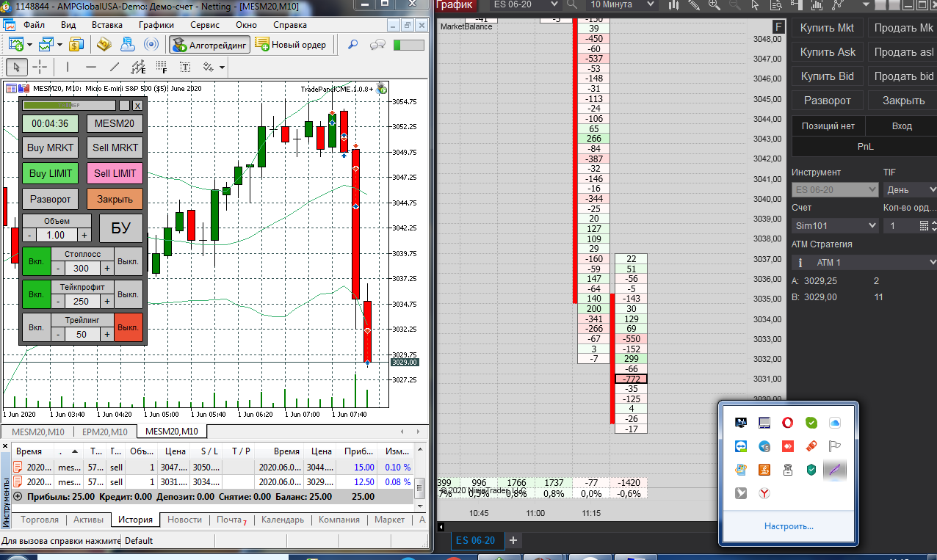Click the Купить Mkt button
Image resolution: width=937 pixels, height=560 pixels.
coord(827,28)
